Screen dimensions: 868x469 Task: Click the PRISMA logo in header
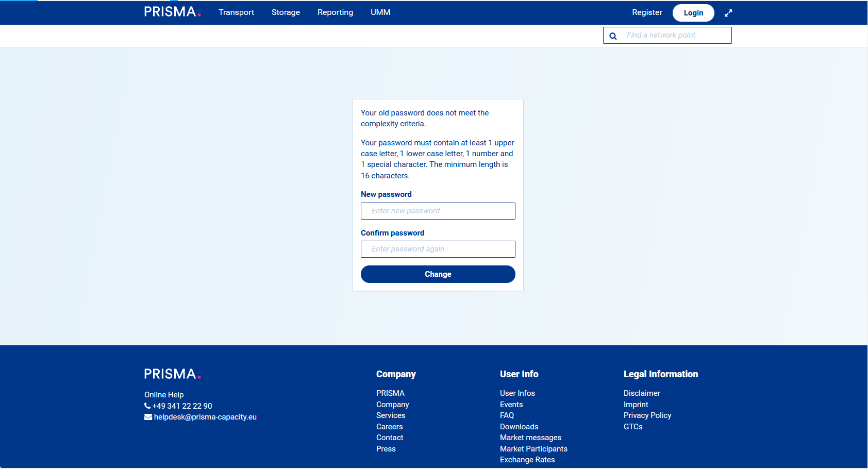coord(172,12)
